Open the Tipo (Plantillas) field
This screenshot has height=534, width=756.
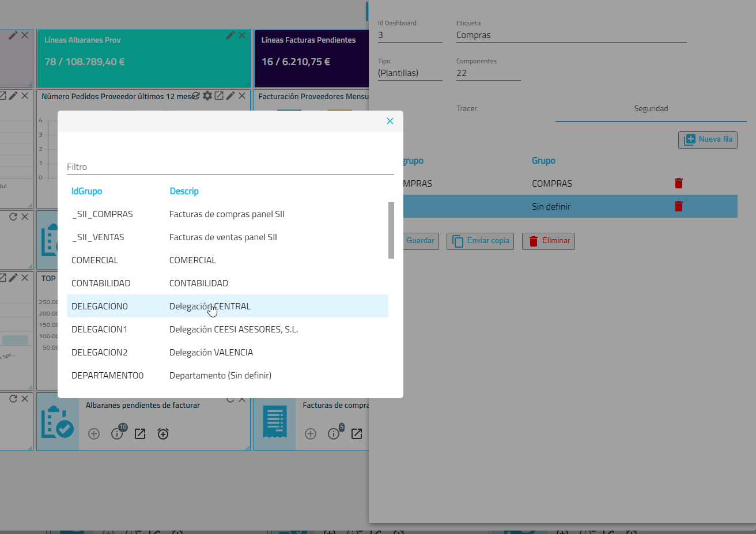point(410,73)
